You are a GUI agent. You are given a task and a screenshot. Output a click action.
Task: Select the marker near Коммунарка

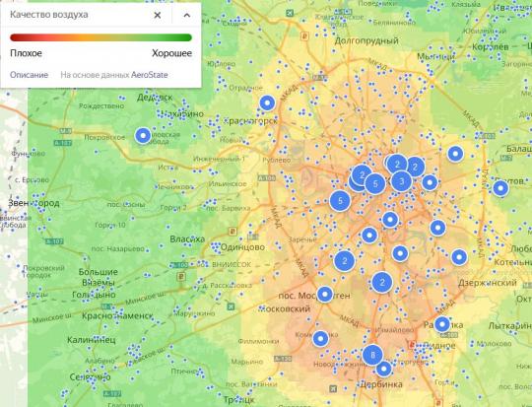pyautogui.click(x=320, y=338)
